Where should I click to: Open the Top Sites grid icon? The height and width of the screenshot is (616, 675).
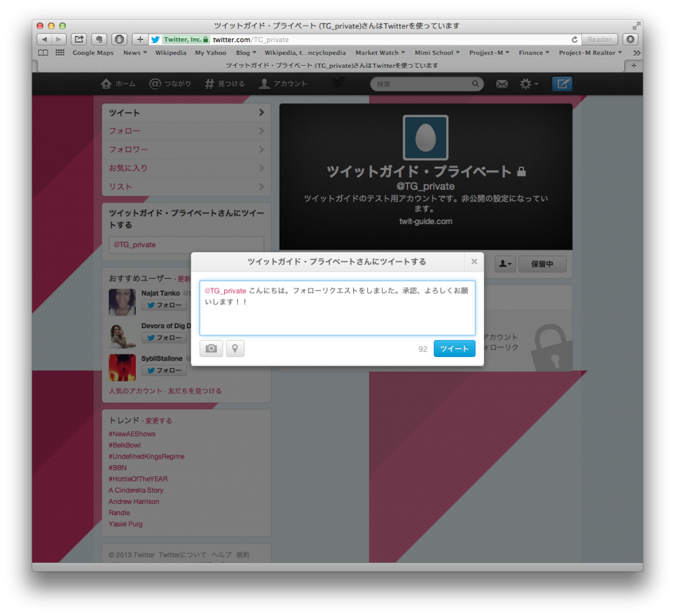coord(60,53)
